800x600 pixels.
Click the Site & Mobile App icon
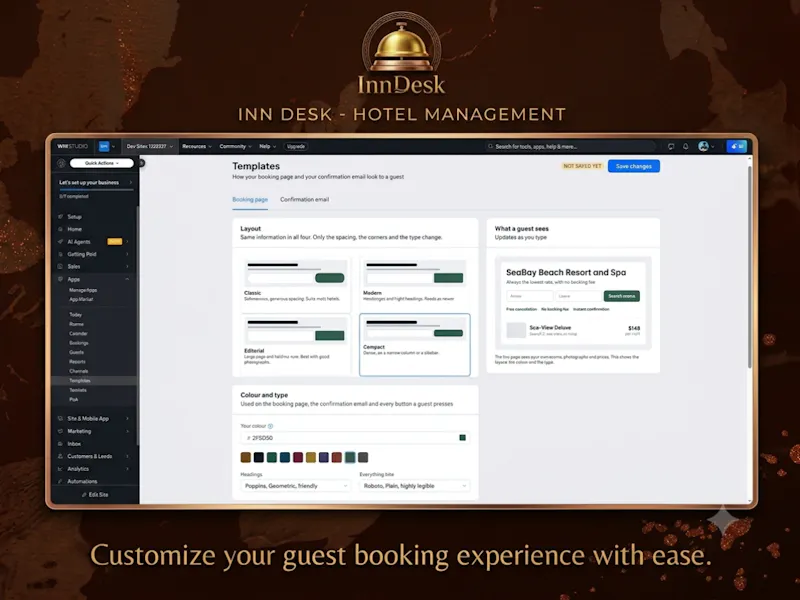(61, 418)
